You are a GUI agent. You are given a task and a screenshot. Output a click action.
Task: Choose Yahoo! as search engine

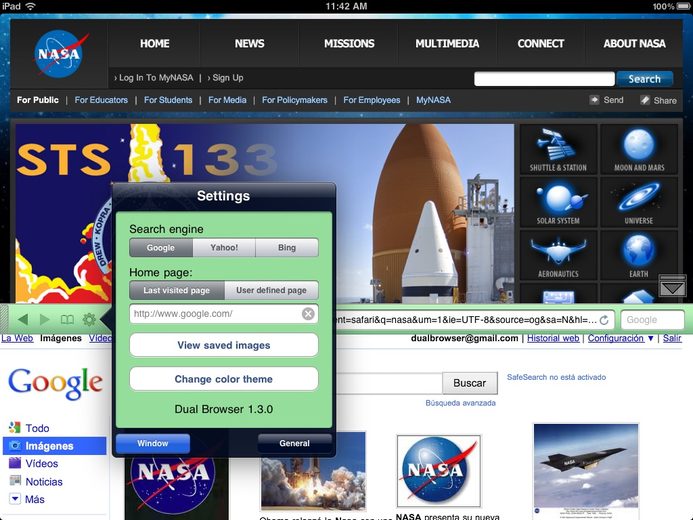(x=224, y=247)
